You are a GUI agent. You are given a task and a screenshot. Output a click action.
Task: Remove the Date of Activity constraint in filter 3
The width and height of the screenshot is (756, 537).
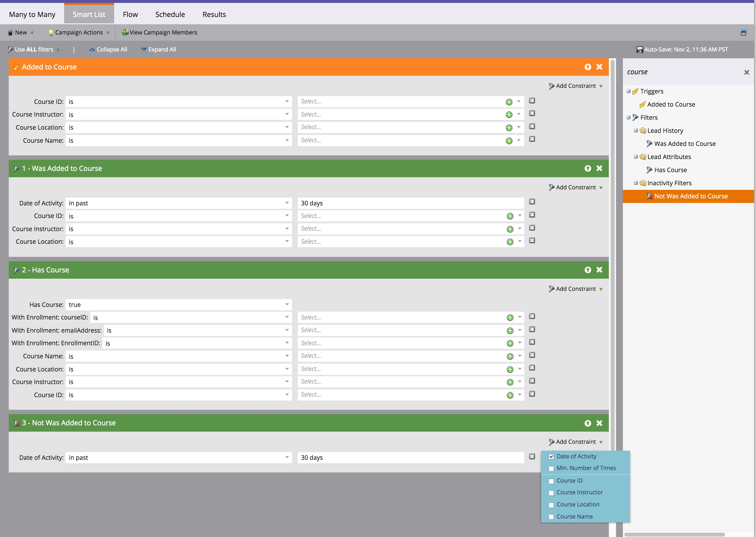tap(532, 456)
